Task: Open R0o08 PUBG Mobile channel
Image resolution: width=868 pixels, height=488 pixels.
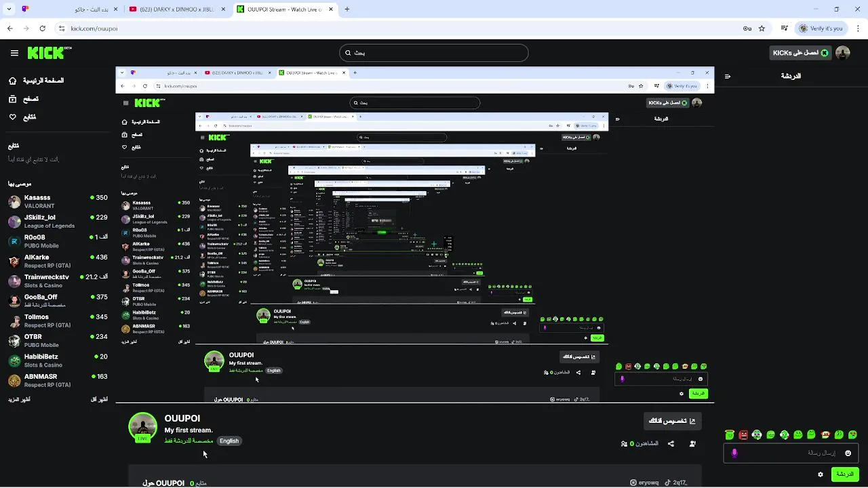Action: coord(58,241)
